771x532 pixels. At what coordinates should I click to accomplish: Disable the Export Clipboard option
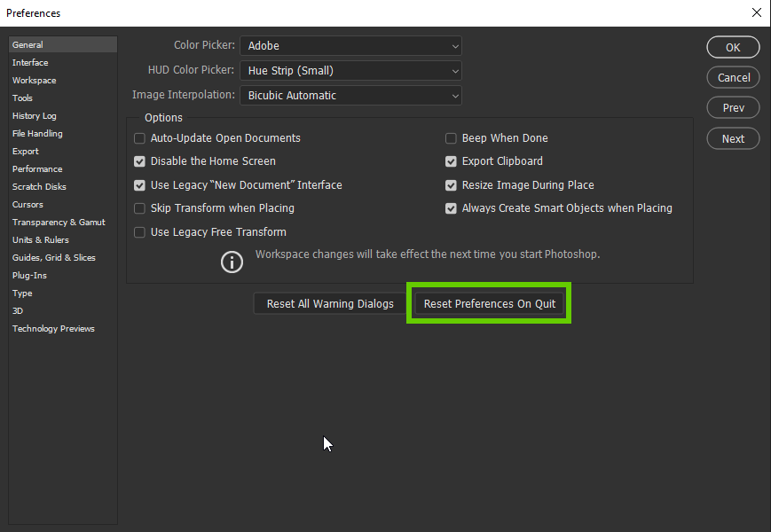451,161
